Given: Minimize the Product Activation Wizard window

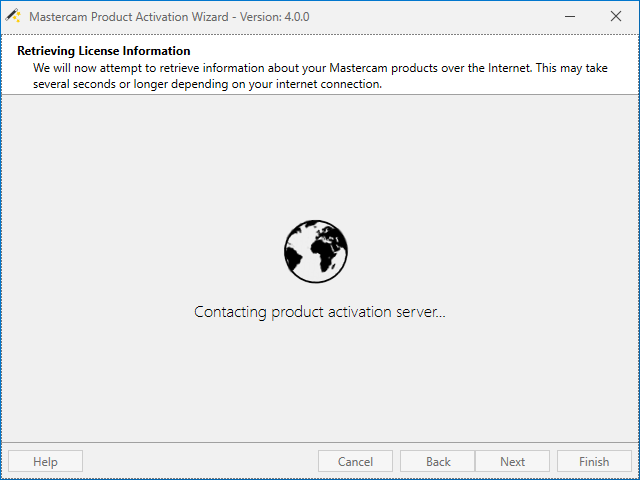Looking at the screenshot, I should click(569, 16).
